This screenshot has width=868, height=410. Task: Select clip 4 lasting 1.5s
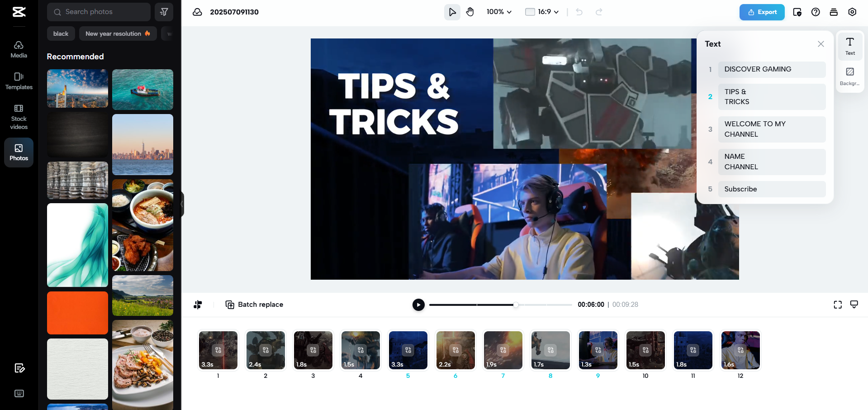(x=360, y=350)
